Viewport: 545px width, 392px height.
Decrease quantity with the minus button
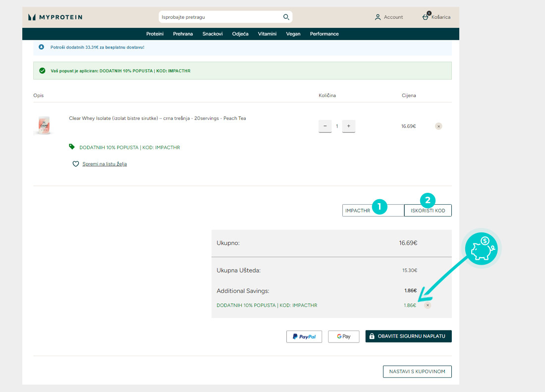[x=325, y=126]
